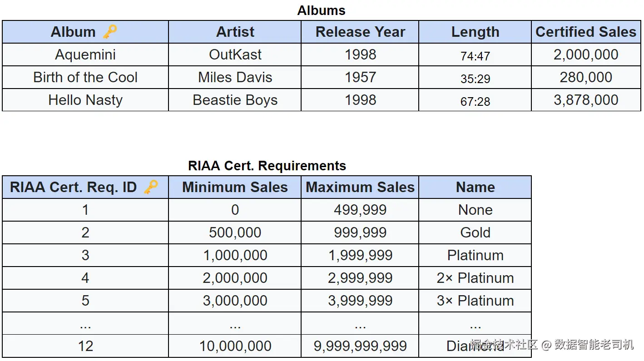644x361 pixels.
Task: Click the Certified Sales column header
Action: (x=586, y=32)
